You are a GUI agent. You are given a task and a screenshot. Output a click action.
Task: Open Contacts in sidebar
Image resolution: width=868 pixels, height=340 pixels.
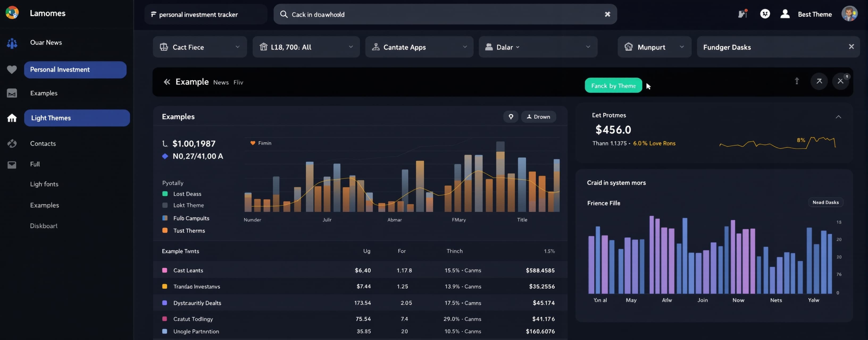pos(43,143)
